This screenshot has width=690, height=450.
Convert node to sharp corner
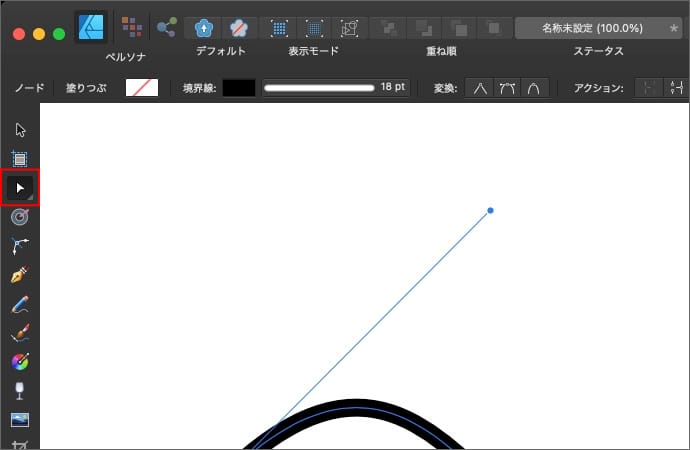(x=480, y=88)
